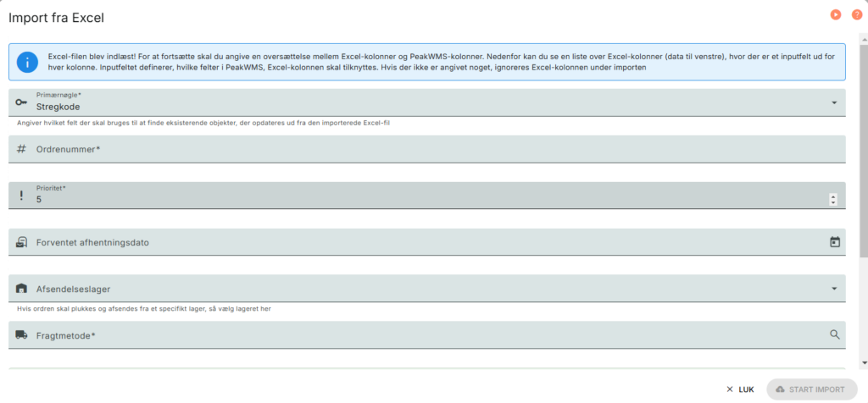Click the LUK close button

click(x=740, y=389)
